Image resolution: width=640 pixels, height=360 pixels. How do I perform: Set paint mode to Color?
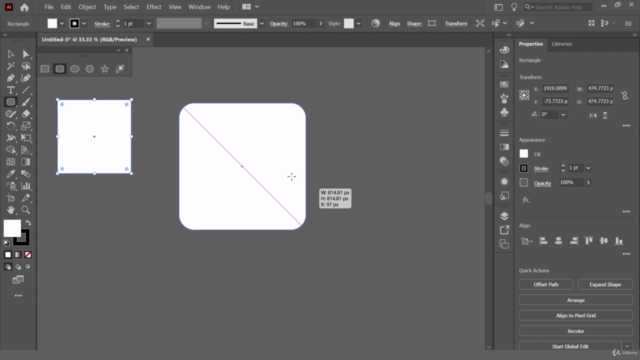pyautogui.click(x=8, y=255)
